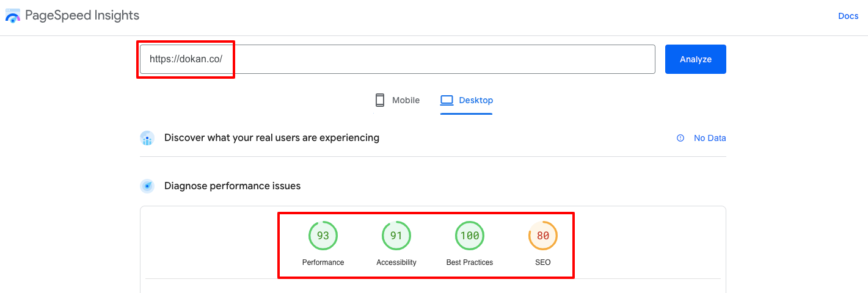
Task: Click the "Diagnose performance issues" heading
Action: pos(232,186)
